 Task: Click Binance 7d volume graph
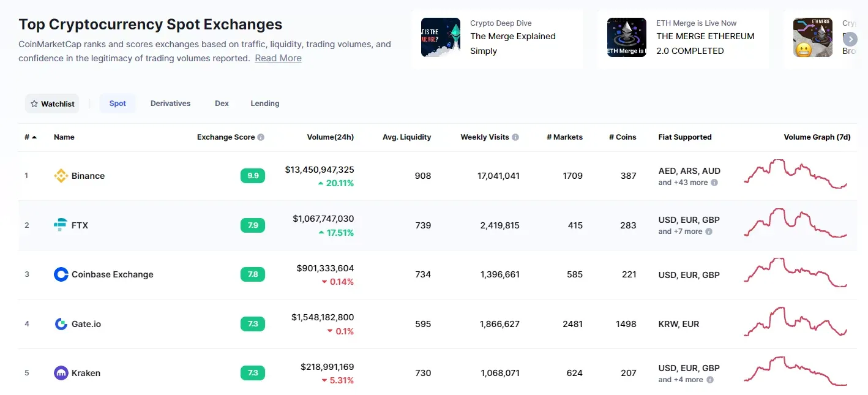796,174
